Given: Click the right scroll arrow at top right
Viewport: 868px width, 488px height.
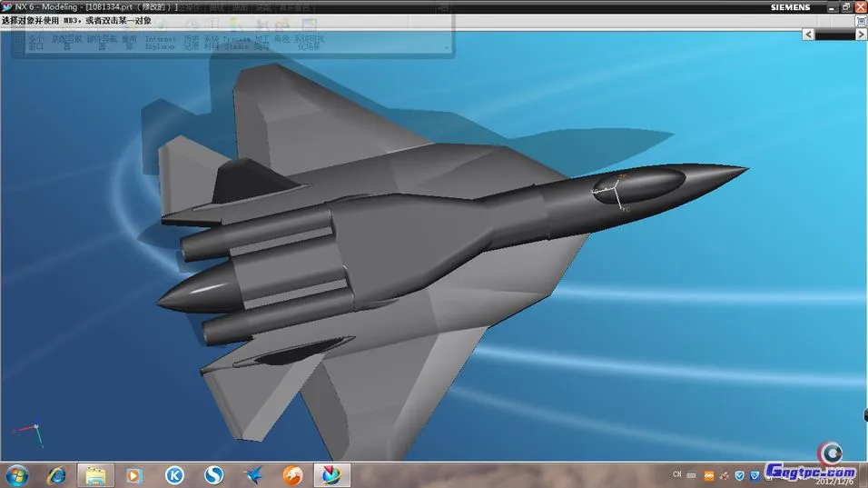Looking at the screenshot, I should pos(860,34).
